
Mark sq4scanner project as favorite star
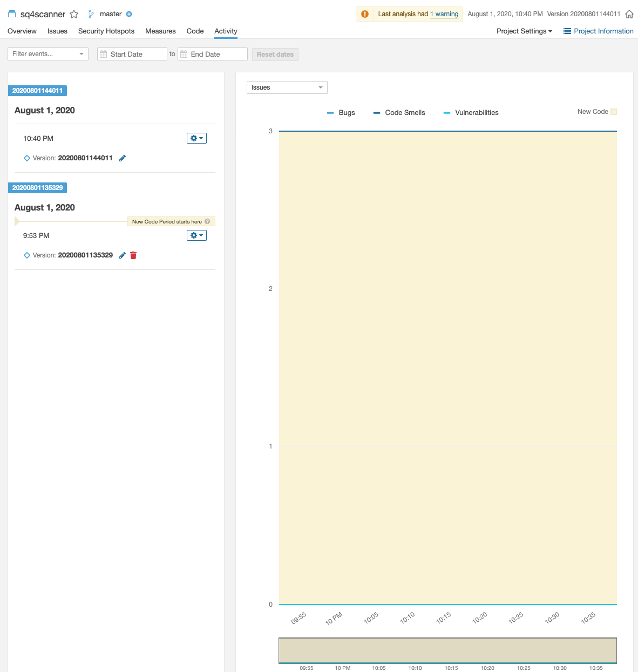click(74, 14)
